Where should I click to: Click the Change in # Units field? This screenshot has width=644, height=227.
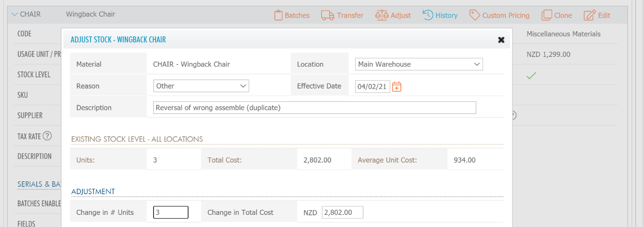click(170, 213)
